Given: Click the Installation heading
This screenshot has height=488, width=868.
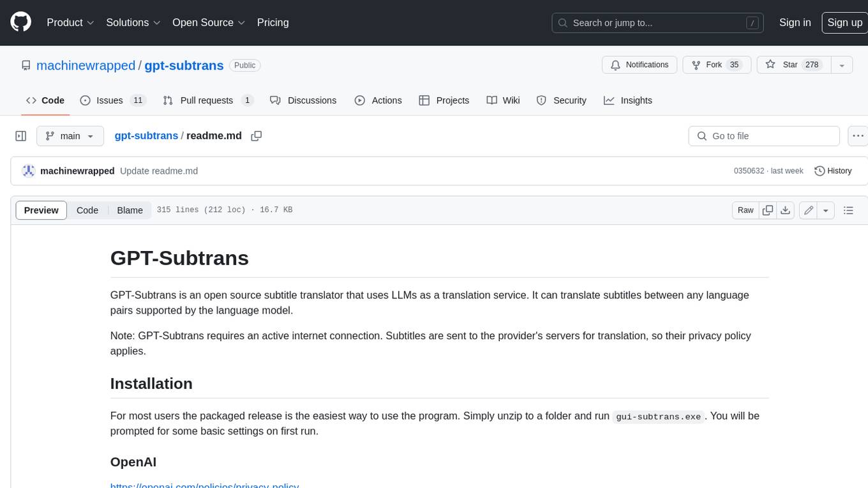Looking at the screenshot, I should pos(151,383).
